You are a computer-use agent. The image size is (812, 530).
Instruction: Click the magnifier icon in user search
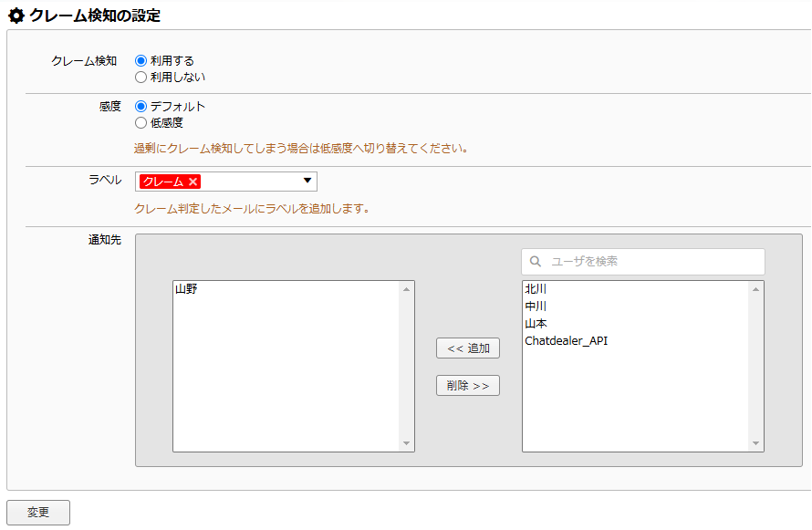pyautogui.click(x=536, y=262)
